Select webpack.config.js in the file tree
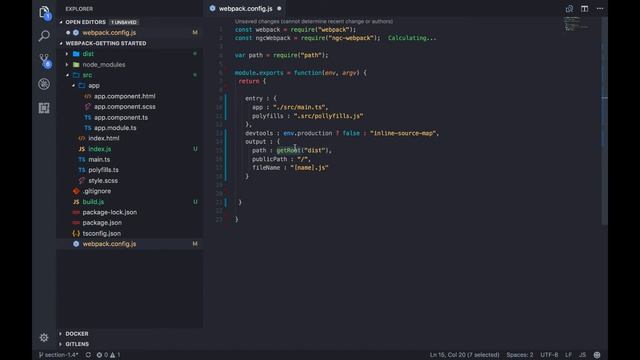Image resolution: width=640 pixels, height=360 pixels. [109, 244]
